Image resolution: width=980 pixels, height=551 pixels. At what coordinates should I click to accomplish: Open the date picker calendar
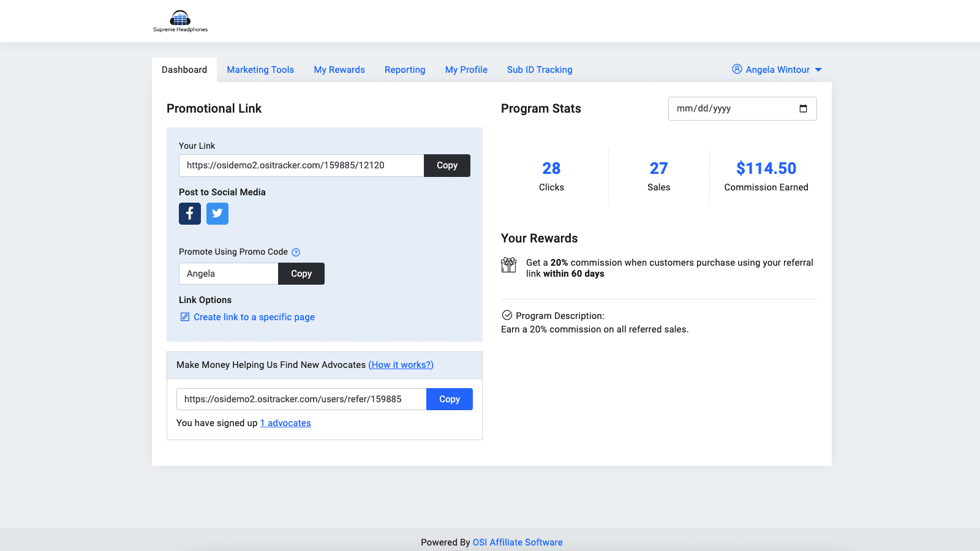pyautogui.click(x=804, y=108)
